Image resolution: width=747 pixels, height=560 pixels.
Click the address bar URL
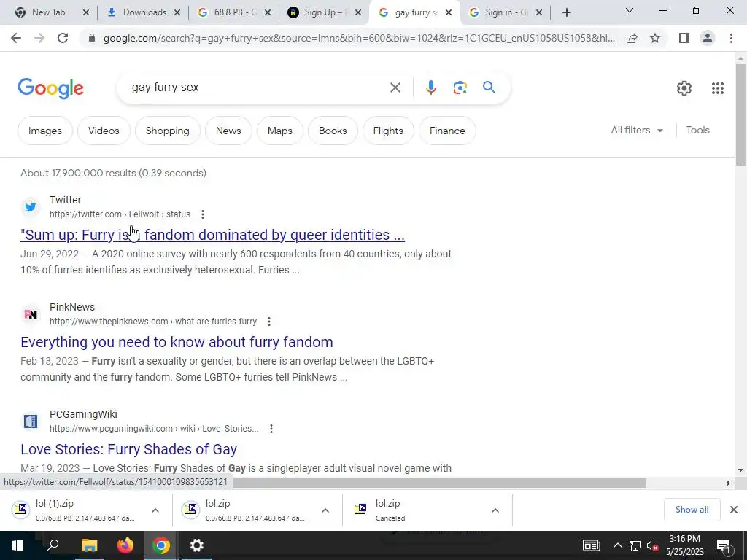[x=359, y=38]
